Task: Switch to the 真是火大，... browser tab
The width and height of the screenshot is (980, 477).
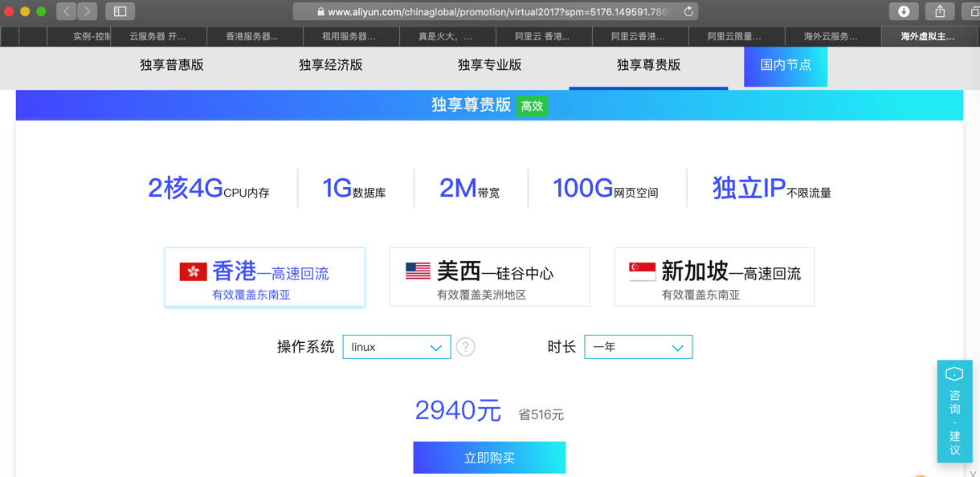Action: pyautogui.click(x=447, y=36)
